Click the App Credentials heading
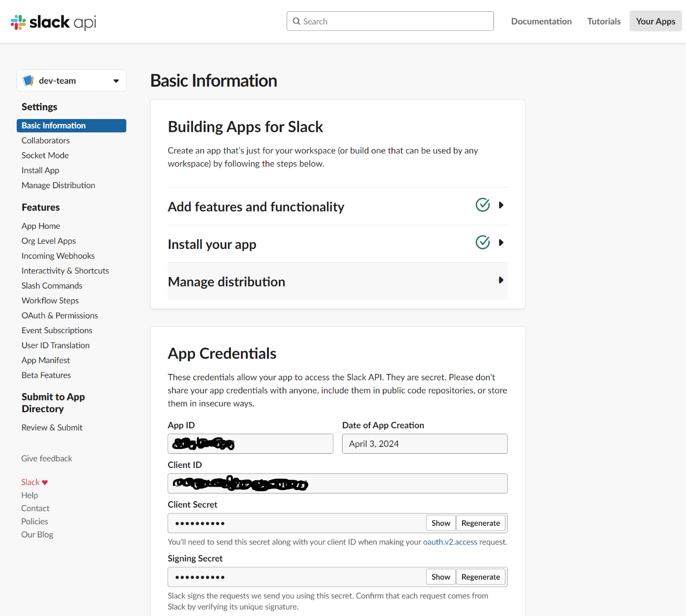The image size is (686, 616). pyautogui.click(x=222, y=353)
